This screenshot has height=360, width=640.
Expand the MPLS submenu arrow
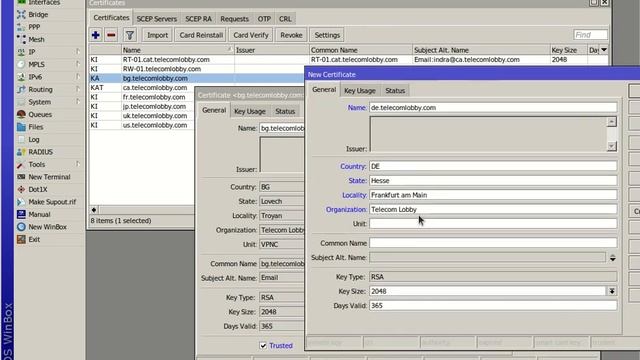tap(78, 64)
